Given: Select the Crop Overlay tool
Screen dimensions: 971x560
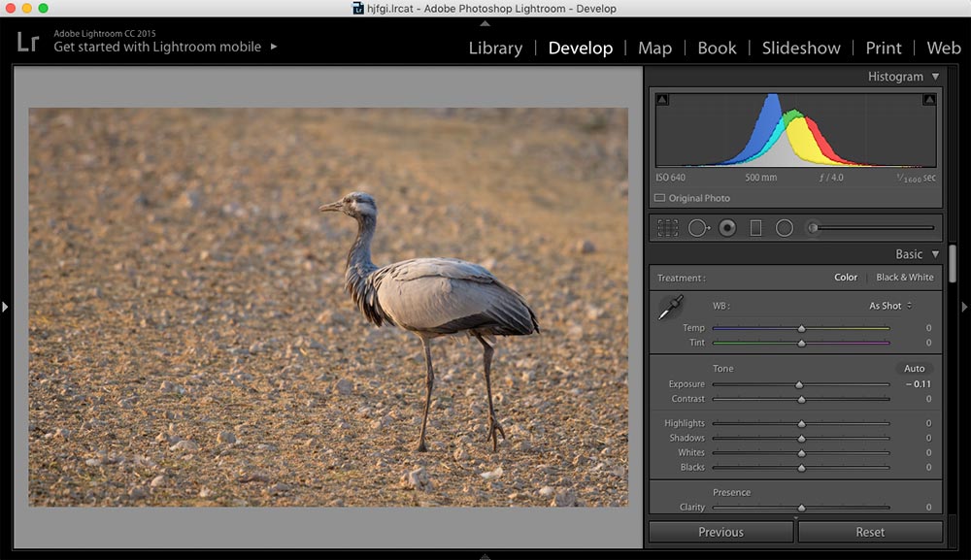Looking at the screenshot, I should (669, 227).
